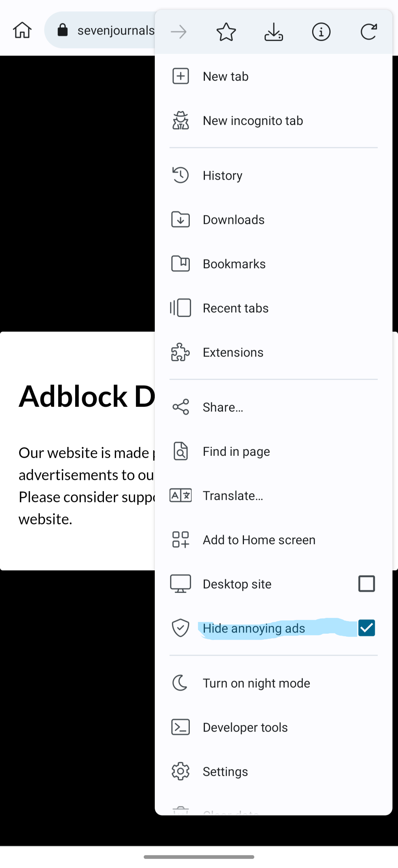Bookmark the current page with the star
The image size is (398, 868).
(x=226, y=32)
